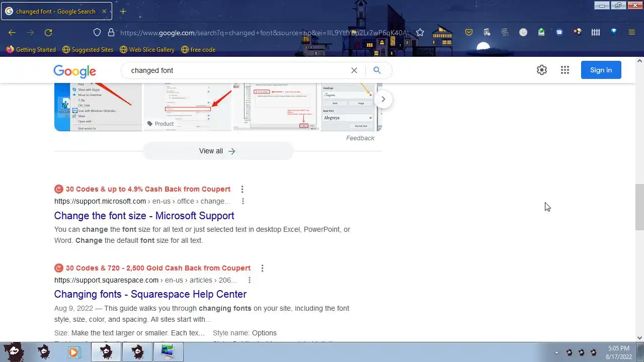
Task: Click the Squarespace Gold Cash Back offer
Action: click(152, 268)
